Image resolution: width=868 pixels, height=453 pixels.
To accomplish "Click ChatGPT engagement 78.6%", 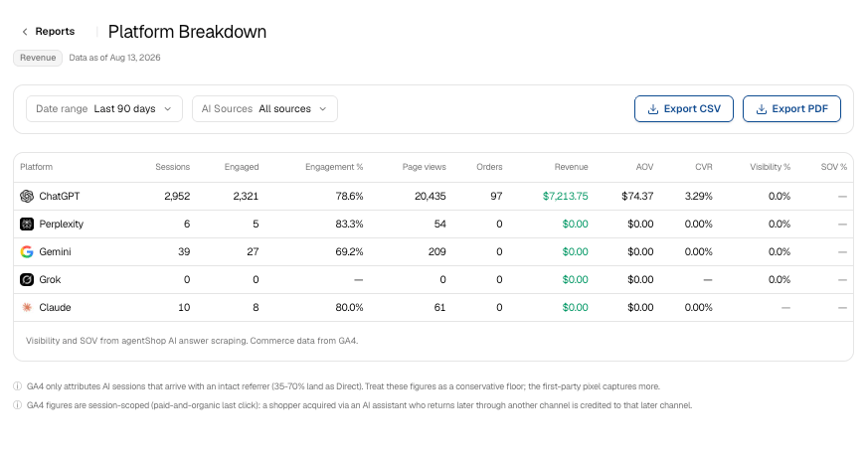I will (349, 197).
